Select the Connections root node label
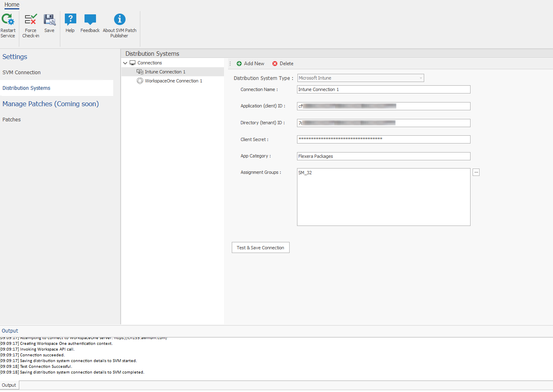 coord(150,63)
